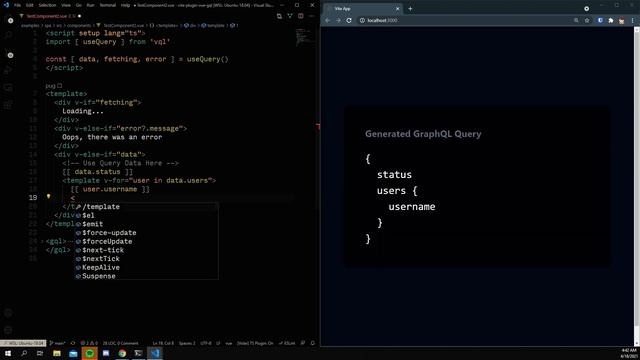Open the Chrome three-dot menu
Screen dimensions: 640x360
pyautogui.click(x=633, y=20)
